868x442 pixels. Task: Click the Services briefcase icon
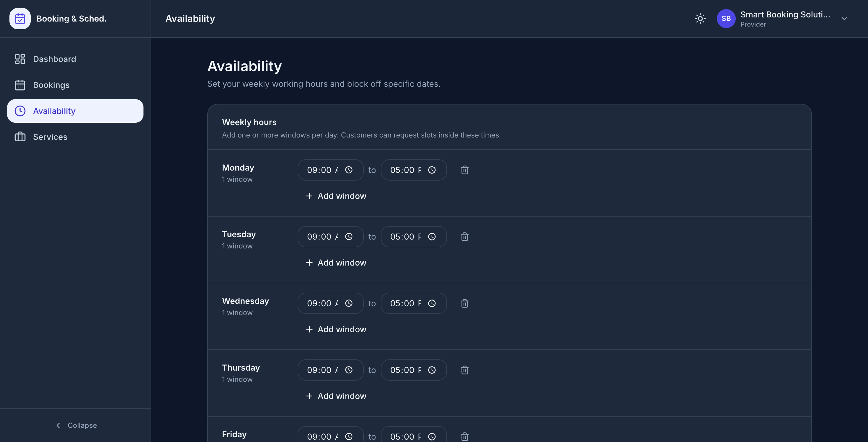pyautogui.click(x=20, y=137)
